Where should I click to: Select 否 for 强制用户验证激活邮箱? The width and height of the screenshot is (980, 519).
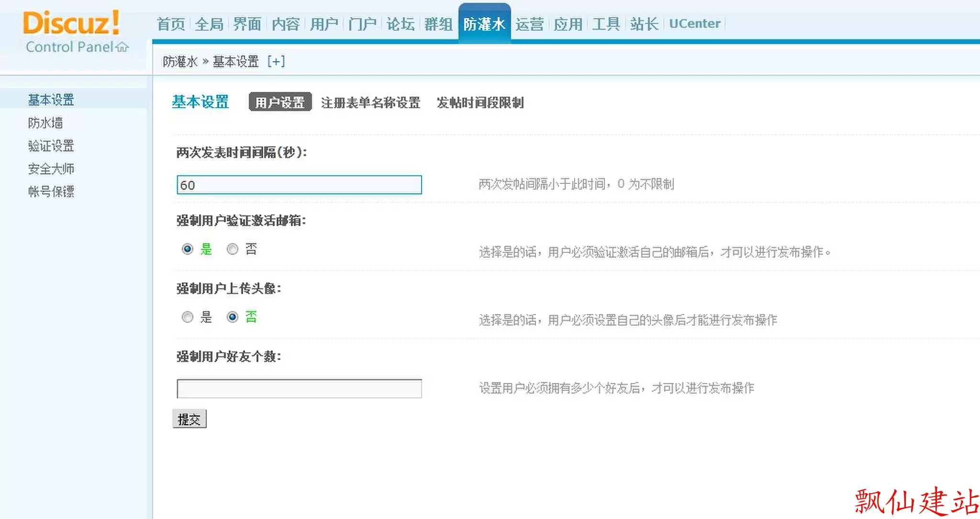(233, 249)
